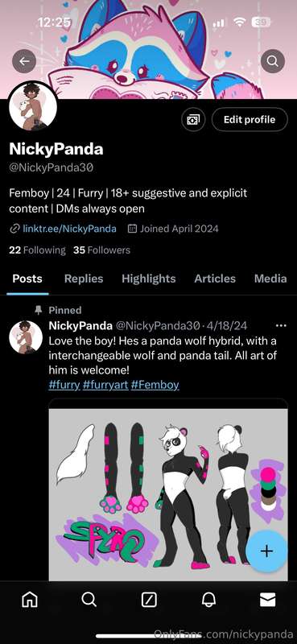Image resolution: width=297 pixels, height=644 pixels.
Task: Go to Home in bottom navigation
Action: click(30, 601)
